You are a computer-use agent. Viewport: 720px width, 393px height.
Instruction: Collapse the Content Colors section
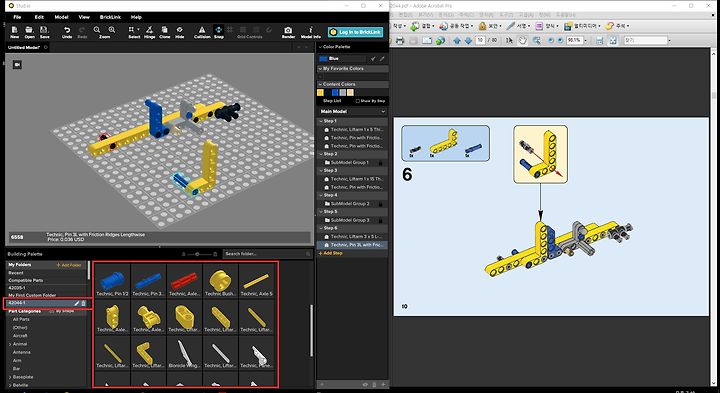(320, 84)
